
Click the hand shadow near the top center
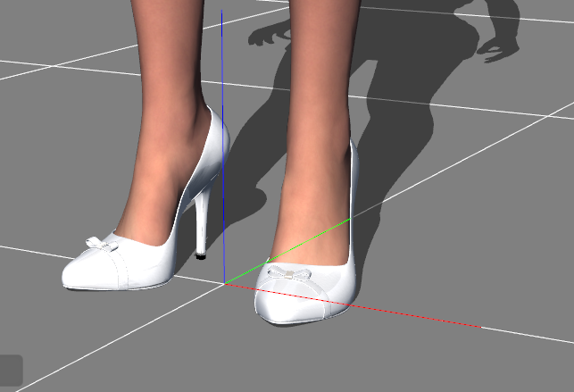tap(268, 36)
